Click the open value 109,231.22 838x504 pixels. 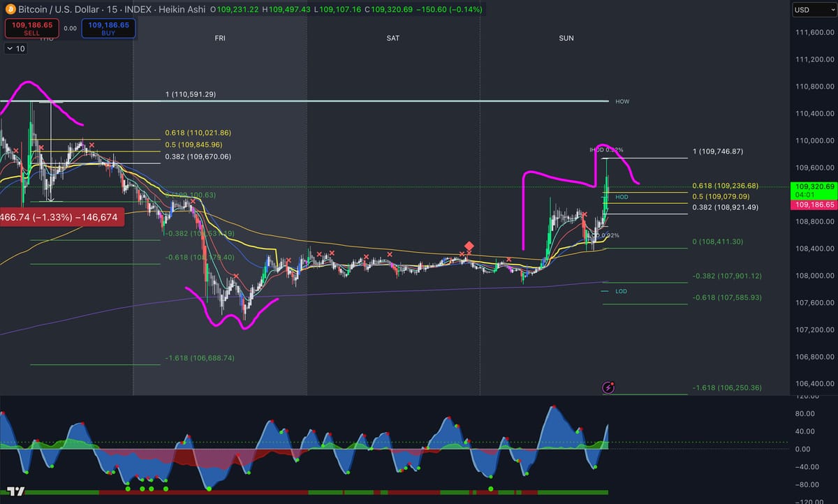[239, 11]
